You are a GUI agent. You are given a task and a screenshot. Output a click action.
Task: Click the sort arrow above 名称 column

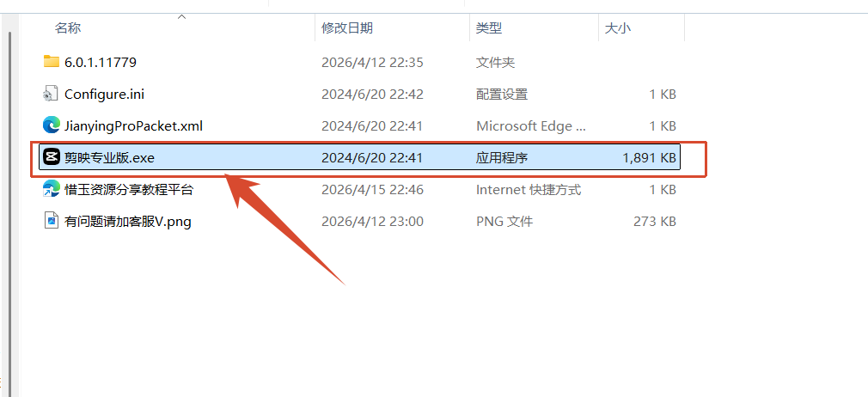(181, 17)
